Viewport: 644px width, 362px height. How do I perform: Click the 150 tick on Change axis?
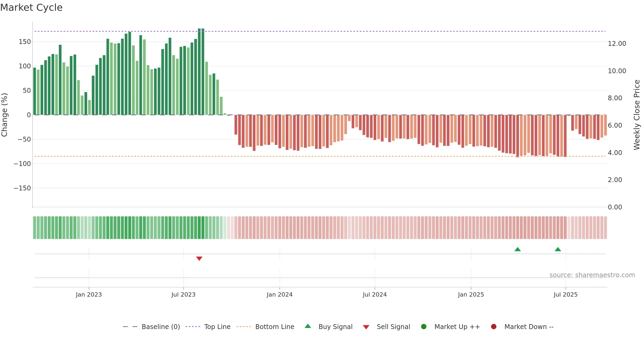tap(25, 42)
